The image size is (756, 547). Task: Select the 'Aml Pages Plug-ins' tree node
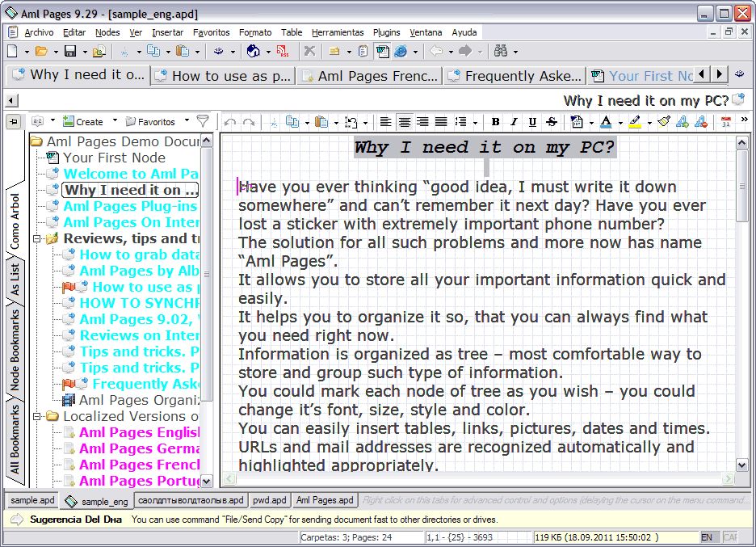point(130,206)
